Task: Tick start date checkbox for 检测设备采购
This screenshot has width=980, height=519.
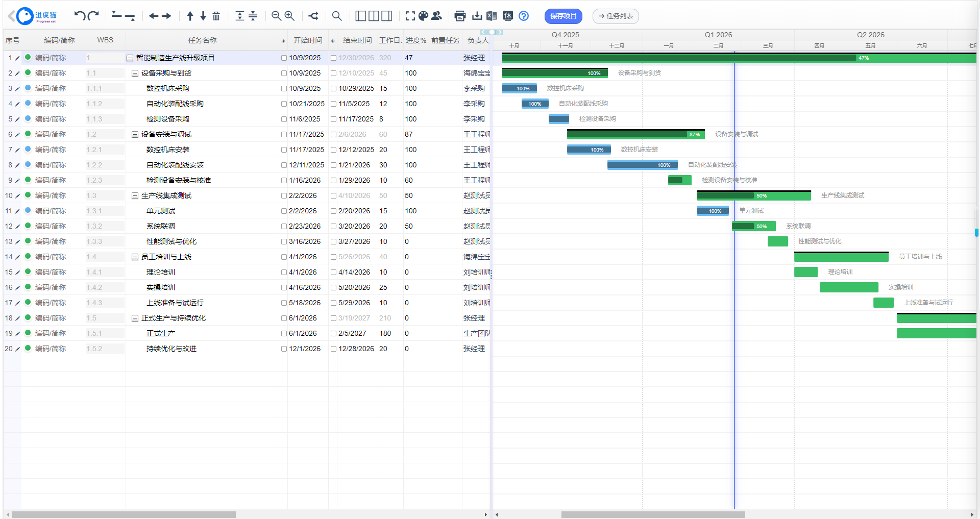Action: [x=284, y=119]
